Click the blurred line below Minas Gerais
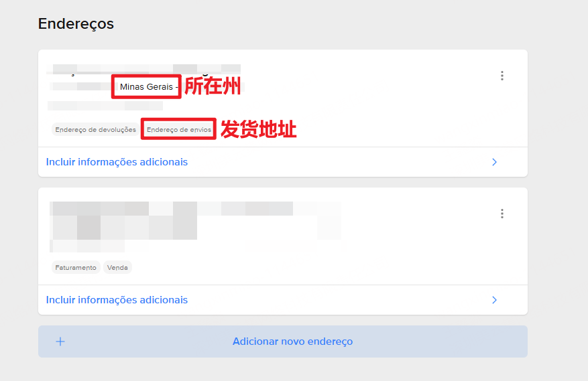The width and height of the screenshot is (588, 381). click(105, 105)
